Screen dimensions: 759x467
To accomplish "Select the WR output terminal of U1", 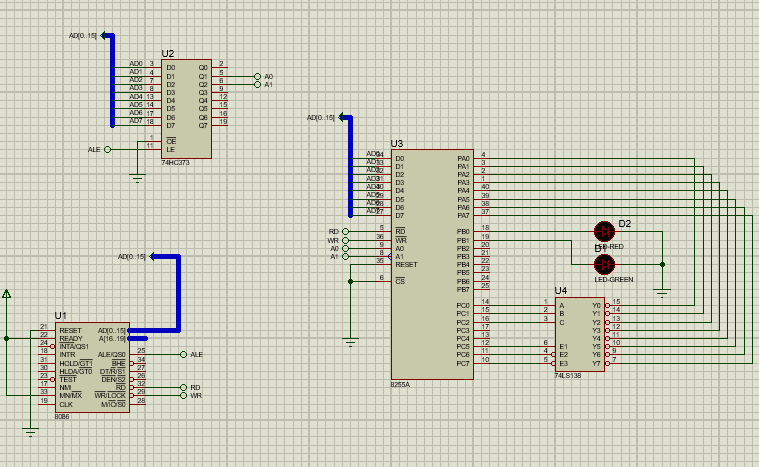I will 183,395.
